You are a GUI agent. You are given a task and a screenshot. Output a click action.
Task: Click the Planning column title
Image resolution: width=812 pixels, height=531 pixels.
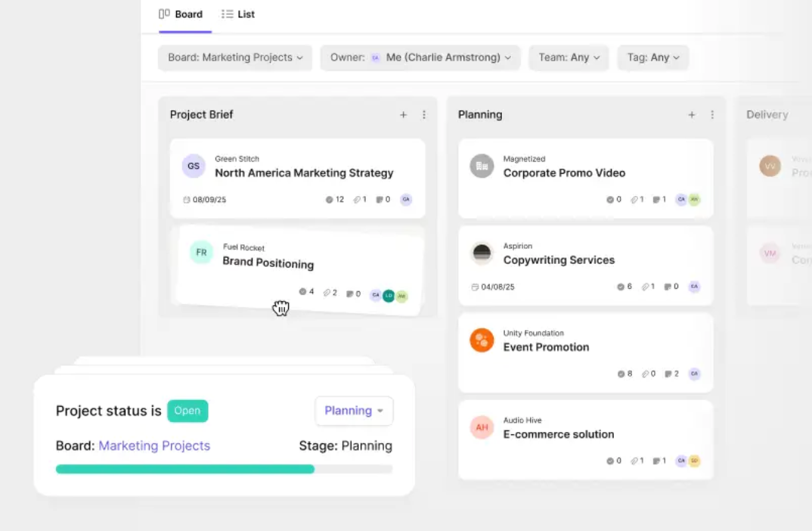pyautogui.click(x=480, y=115)
